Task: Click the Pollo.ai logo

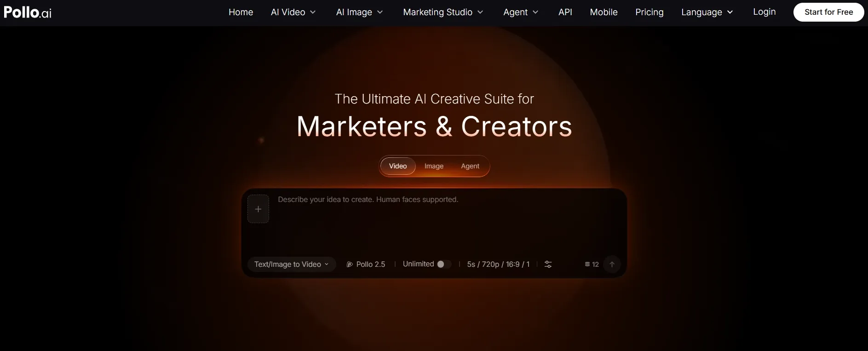Action: tap(28, 12)
